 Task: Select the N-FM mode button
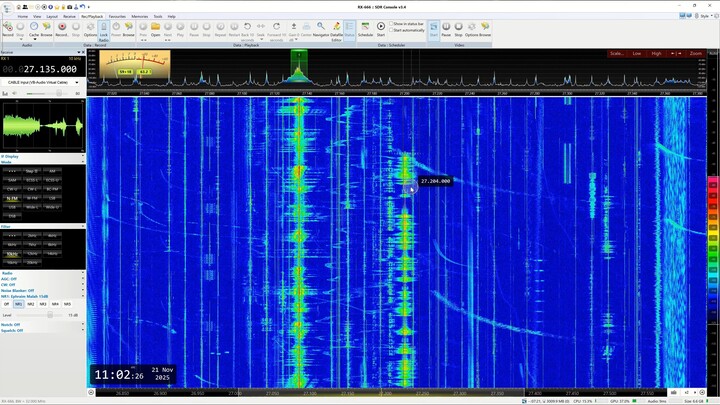pos(12,198)
